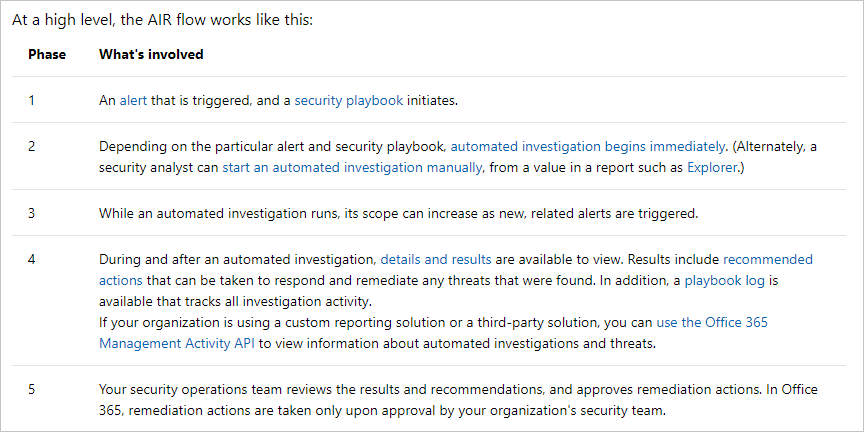
Task: Open start an automated investigation manually link
Action: [x=353, y=168]
